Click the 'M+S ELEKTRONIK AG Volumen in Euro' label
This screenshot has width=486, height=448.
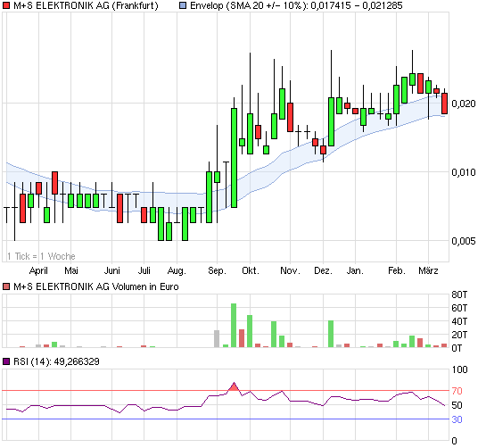tap(96, 286)
